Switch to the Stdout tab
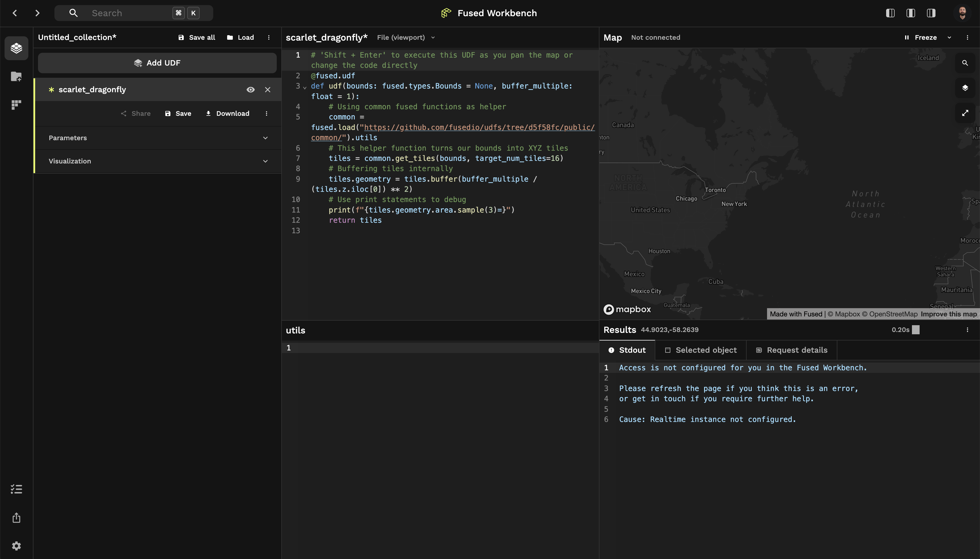 [627, 350]
